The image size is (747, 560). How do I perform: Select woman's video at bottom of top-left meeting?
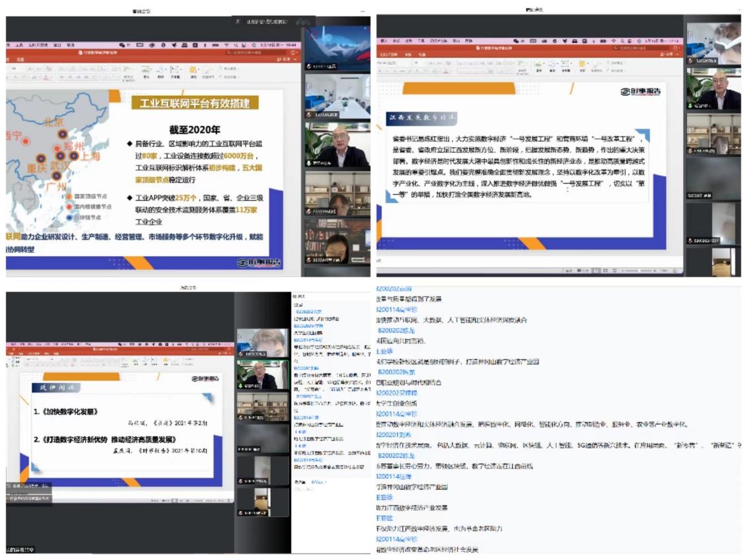338,242
